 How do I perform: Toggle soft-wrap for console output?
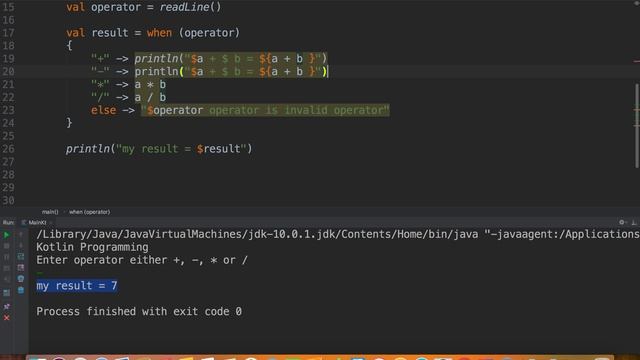tap(21, 256)
